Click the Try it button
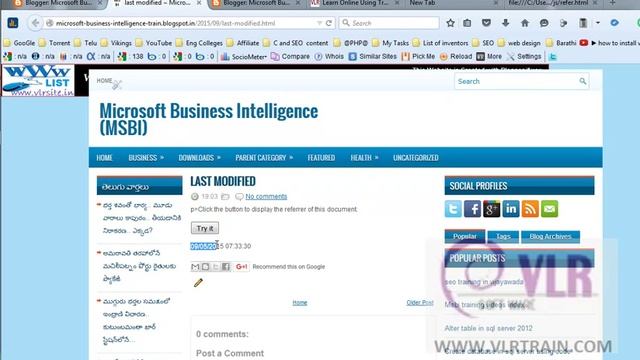640x360 pixels. point(205,228)
